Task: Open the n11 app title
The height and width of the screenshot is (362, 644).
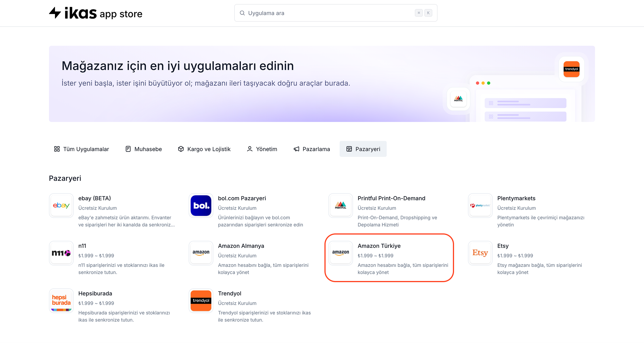Action: 82,246
